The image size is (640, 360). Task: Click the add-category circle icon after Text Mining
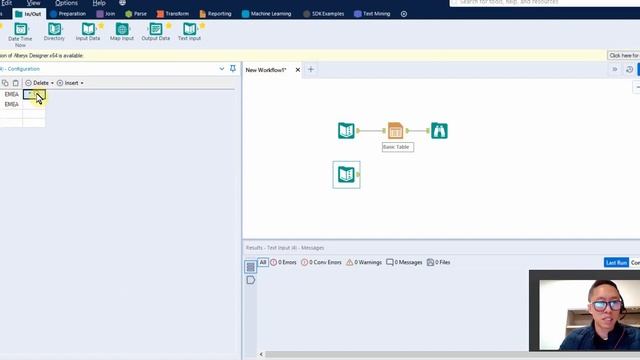(404, 14)
